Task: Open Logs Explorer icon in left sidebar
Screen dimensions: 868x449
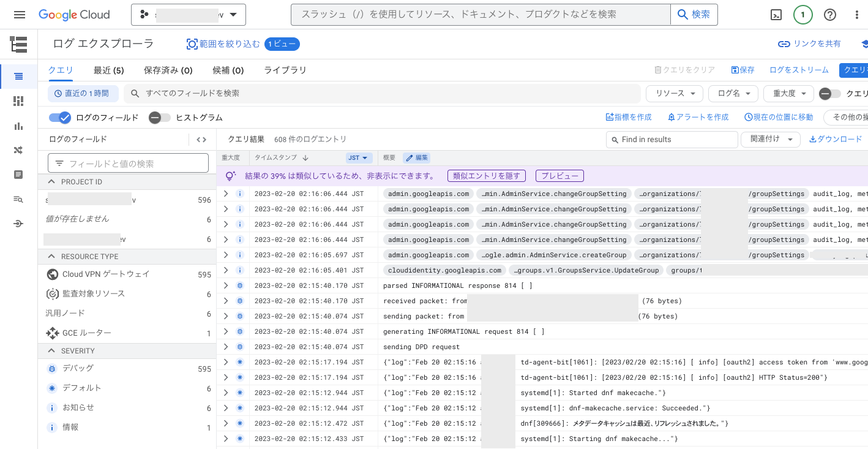Action: pos(18,76)
